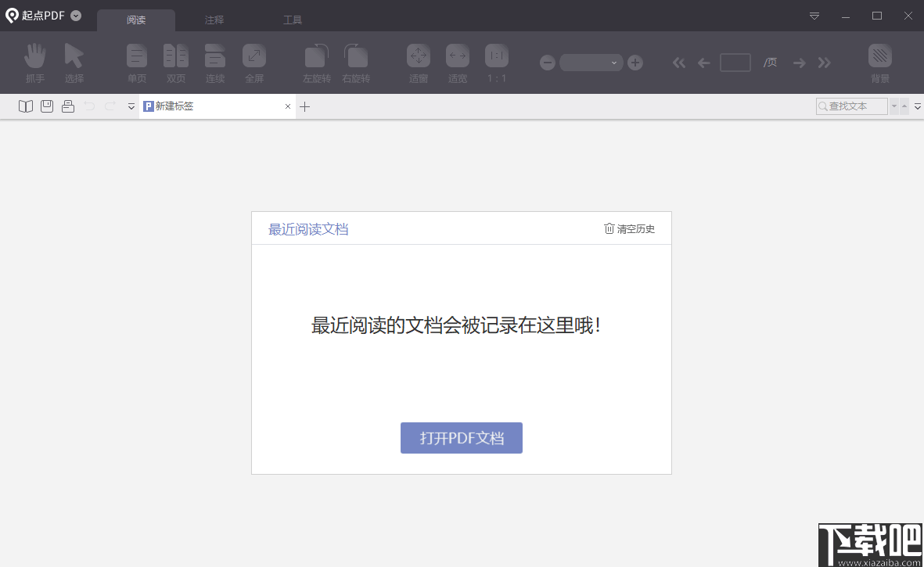Toggle 连续 continuous scrolling mode
This screenshot has height=567, width=924.
point(215,63)
